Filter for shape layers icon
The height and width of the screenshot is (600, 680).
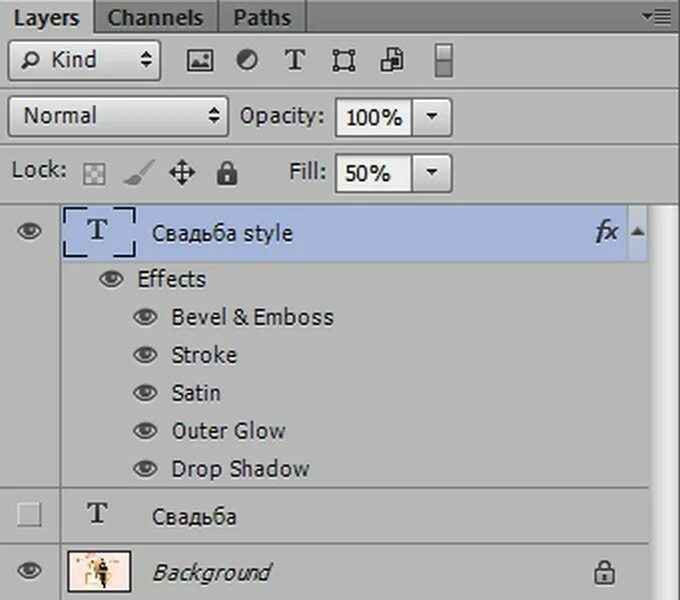click(343, 61)
